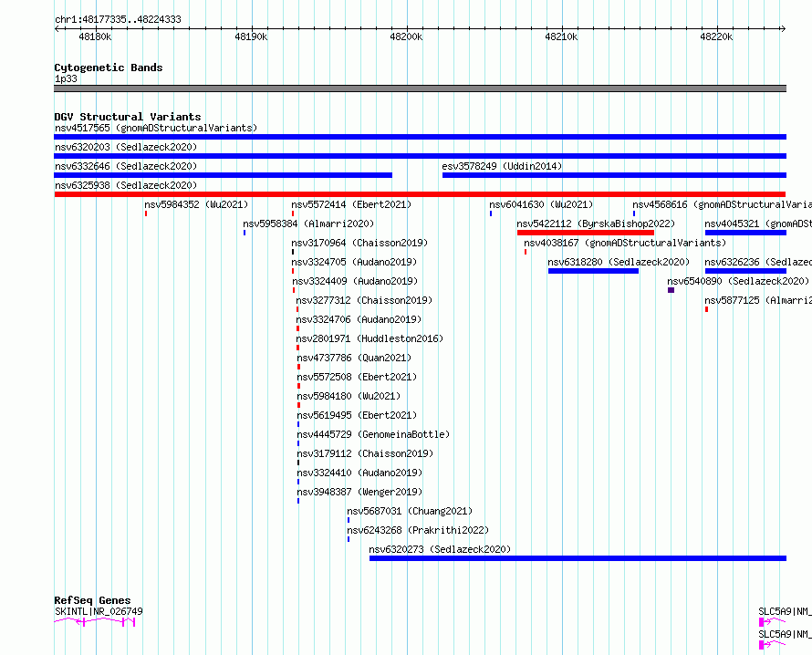The height and width of the screenshot is (655, 812).
Task: Open nsv5984180 (Wu2021) variant
Action: [x=349, y=396]
